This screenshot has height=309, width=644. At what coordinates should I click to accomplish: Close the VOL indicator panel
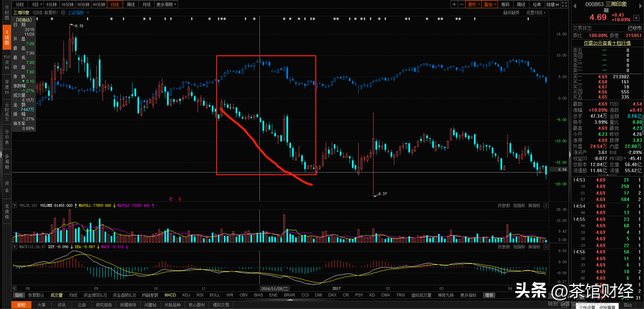click(x=546, y=205)
